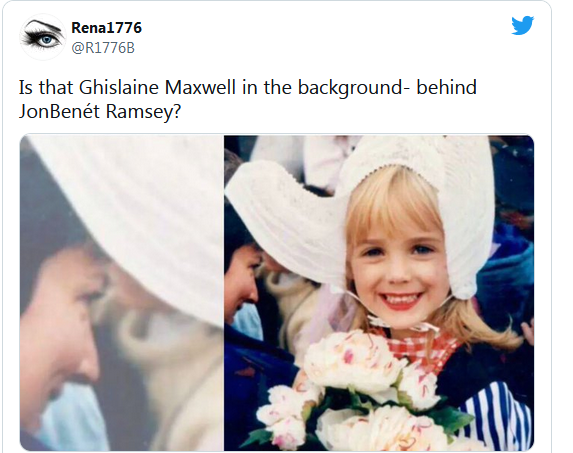Image resolution: width=573 pixels, height=453 pixels.
Task: Click the tweet's first line of text
Action: coord(248,87)
